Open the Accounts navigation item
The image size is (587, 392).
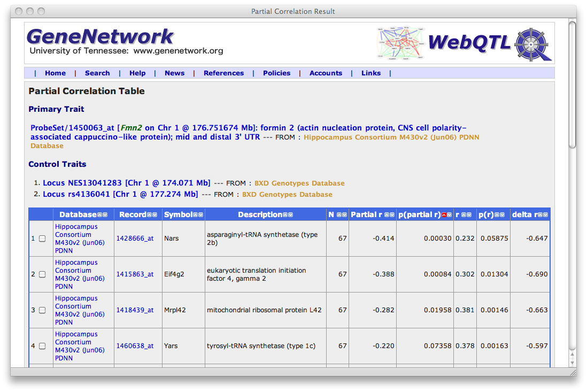tap(326, 73)
